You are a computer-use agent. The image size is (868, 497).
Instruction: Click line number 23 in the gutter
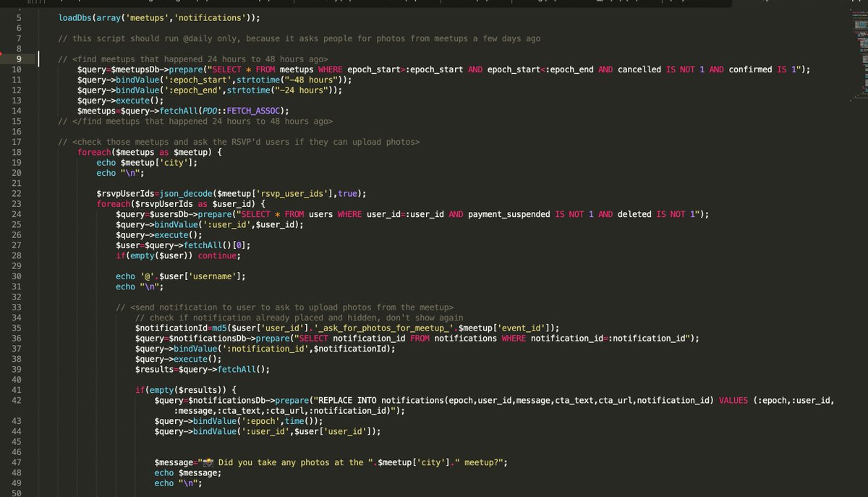[x=17, y=204]
